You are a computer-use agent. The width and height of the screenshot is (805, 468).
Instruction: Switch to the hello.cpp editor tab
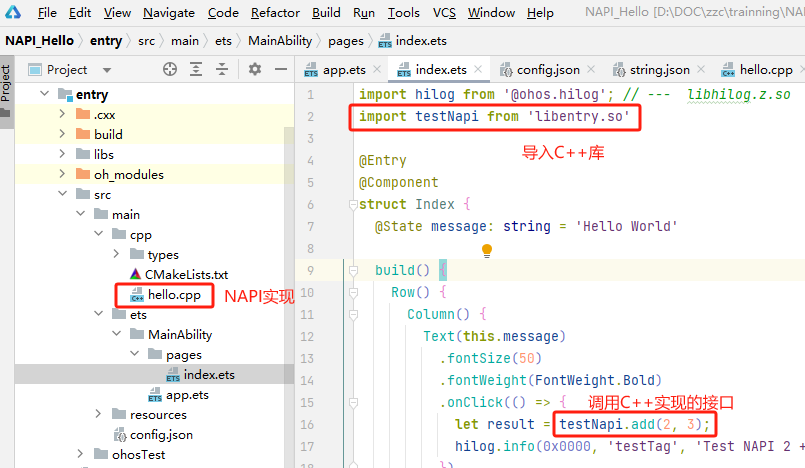(x=759, y=70)
